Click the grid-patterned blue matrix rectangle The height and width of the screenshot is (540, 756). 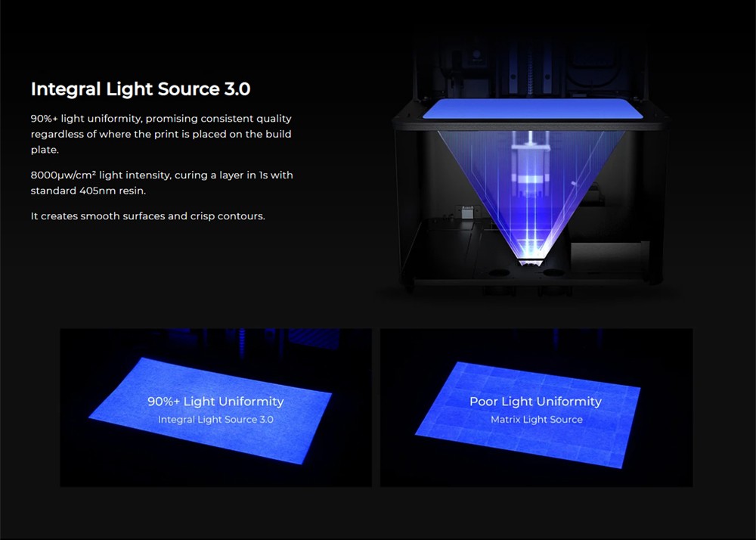528,414
